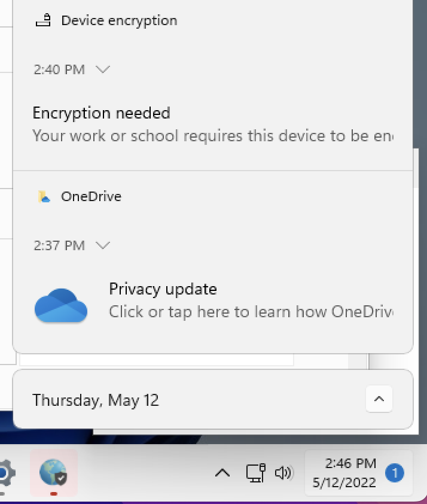
Task: Click the 2:46 PM taskbar clock
Action: click(344, 473)
